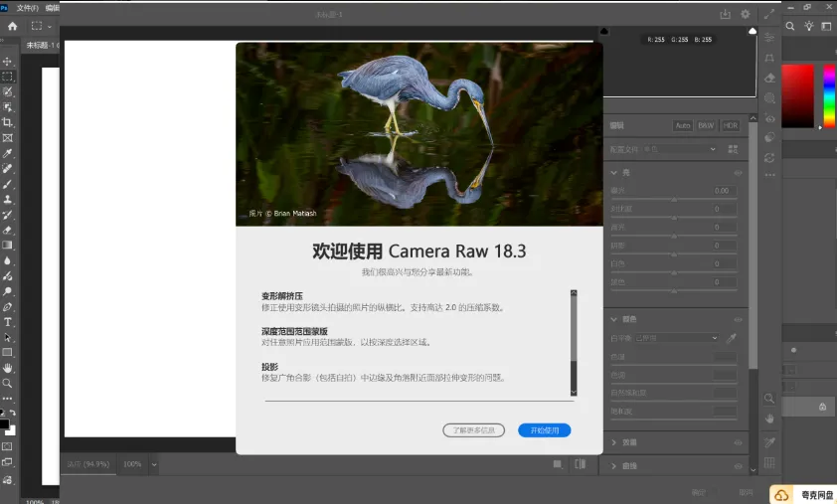Collapse the 颜色 section chevron
Image resolution: width=837 pixels, height=504 pixels.
614,319
